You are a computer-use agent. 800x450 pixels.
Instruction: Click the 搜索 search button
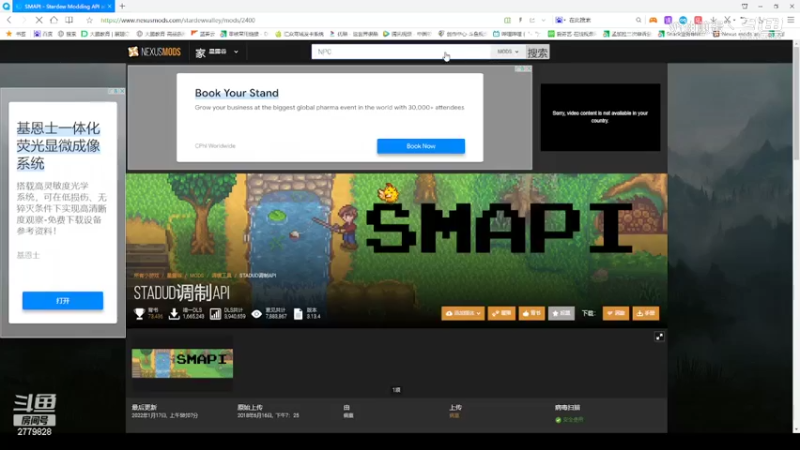[x=537, y=52]
